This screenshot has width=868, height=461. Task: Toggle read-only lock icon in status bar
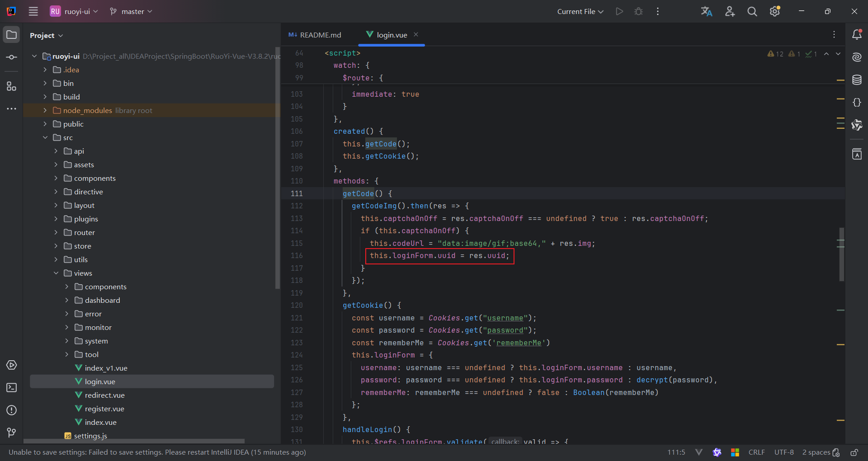tap(854, 452)
